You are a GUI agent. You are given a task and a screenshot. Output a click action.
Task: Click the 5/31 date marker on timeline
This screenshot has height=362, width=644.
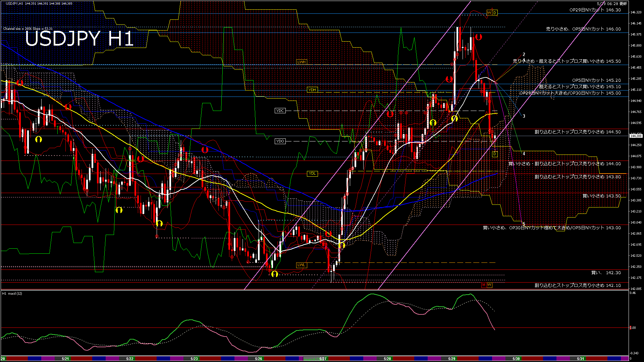[580, 359]
